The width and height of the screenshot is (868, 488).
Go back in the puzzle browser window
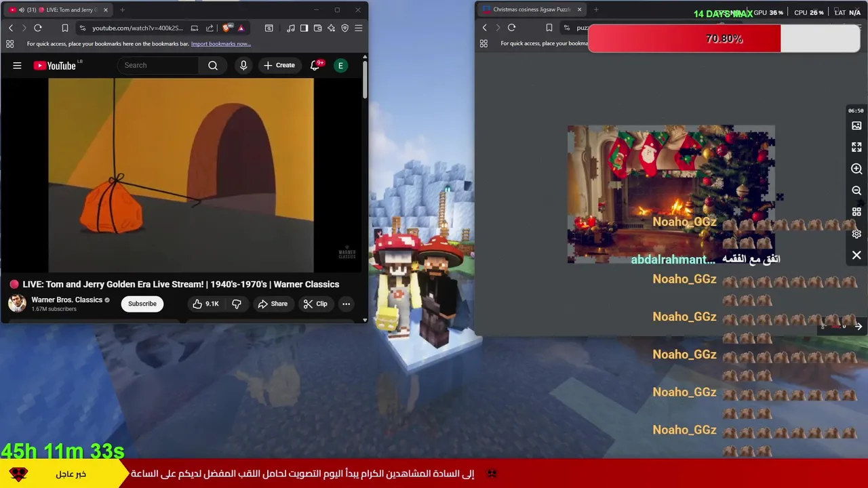[484, 28]
